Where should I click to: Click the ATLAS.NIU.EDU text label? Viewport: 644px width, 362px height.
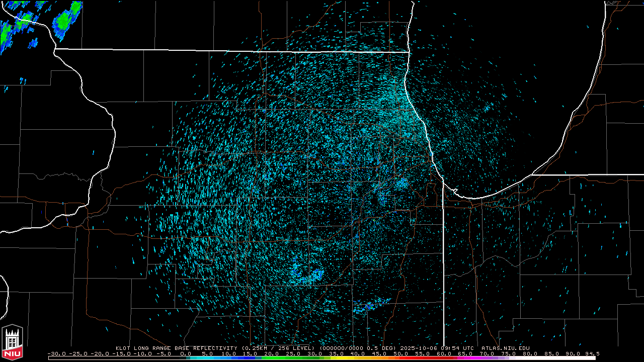point(505,348)
